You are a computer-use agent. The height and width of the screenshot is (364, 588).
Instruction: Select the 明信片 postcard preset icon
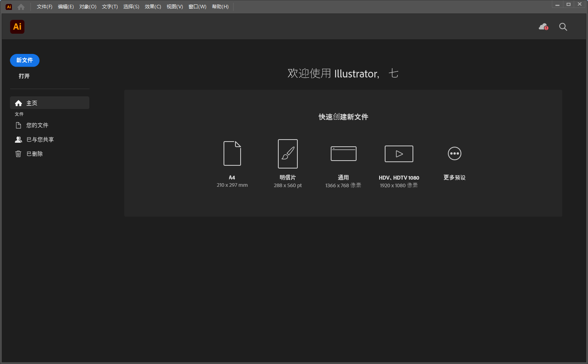point(287,153)
